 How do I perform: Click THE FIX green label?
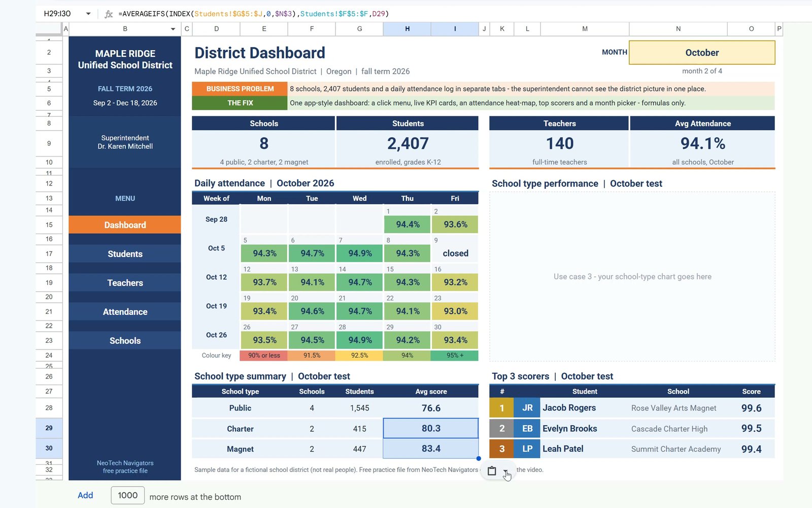tap(240, 103)
